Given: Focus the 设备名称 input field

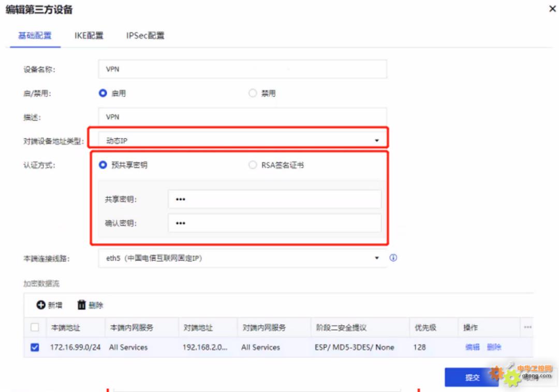Looking at the screenshot, I should 242,69.
